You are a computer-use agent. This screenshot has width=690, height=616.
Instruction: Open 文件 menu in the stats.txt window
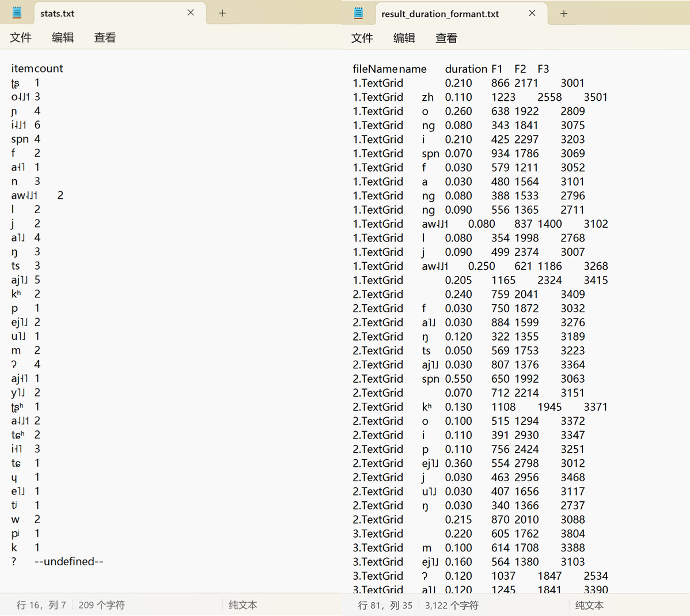click(21, 37)
